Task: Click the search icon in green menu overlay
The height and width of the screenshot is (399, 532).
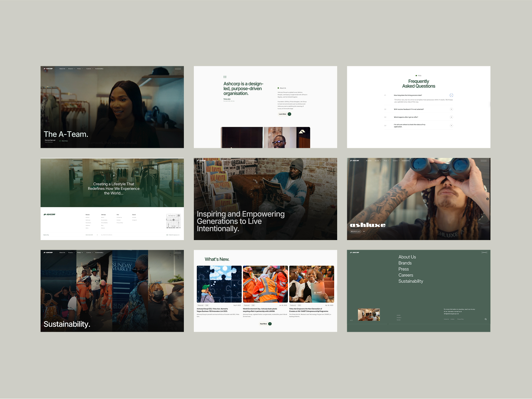Action: pyautogui.click(x=485, y=319)
